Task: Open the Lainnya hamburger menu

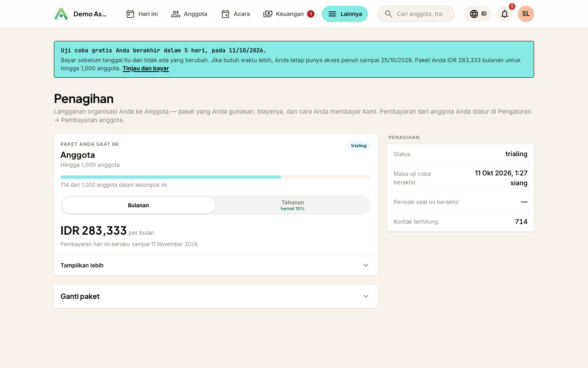Action: pos(345,14)
